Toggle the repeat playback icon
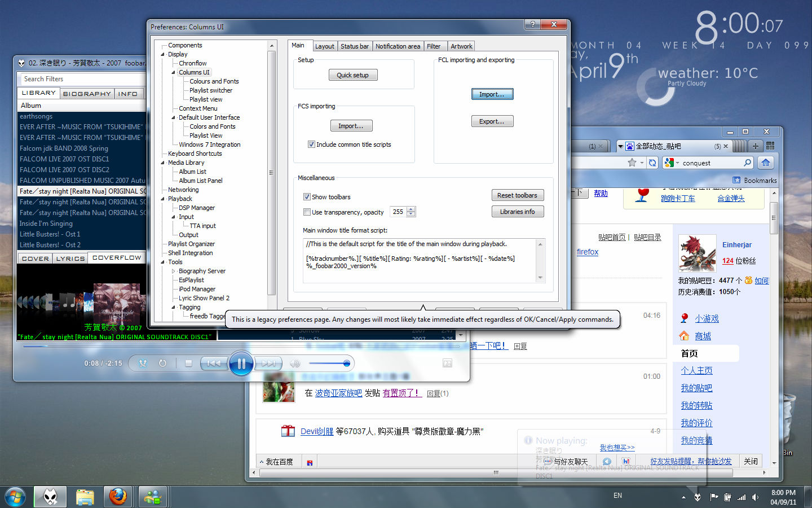The height and width of the screenshot is (508, 812). [x=162, y=364]
